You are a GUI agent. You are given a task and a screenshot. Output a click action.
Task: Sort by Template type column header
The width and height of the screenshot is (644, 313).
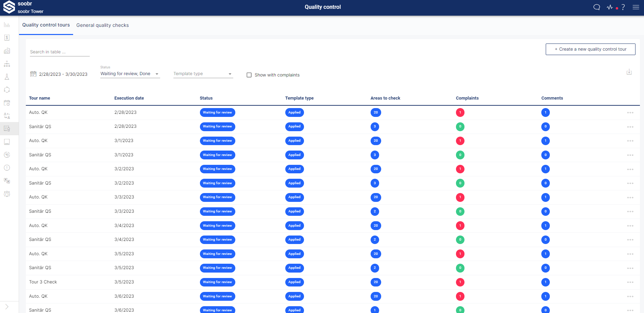click(299, 98)
